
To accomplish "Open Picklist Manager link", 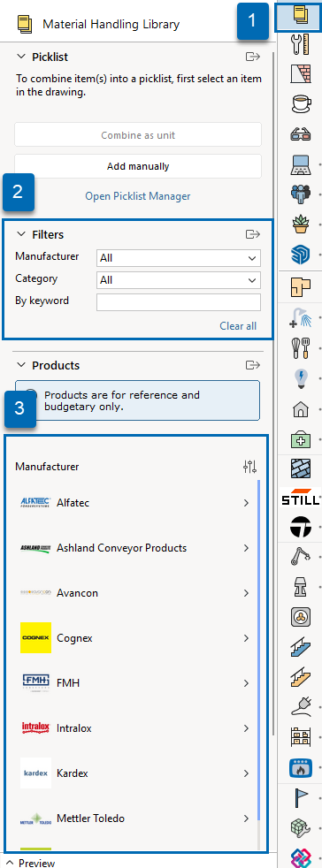I will 137,196.
